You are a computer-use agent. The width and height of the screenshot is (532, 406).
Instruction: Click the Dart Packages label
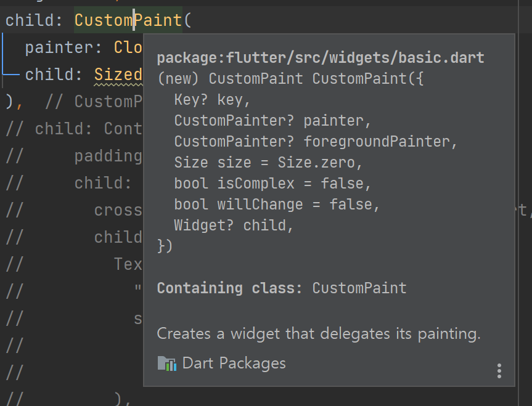click(x=234, y=363)
